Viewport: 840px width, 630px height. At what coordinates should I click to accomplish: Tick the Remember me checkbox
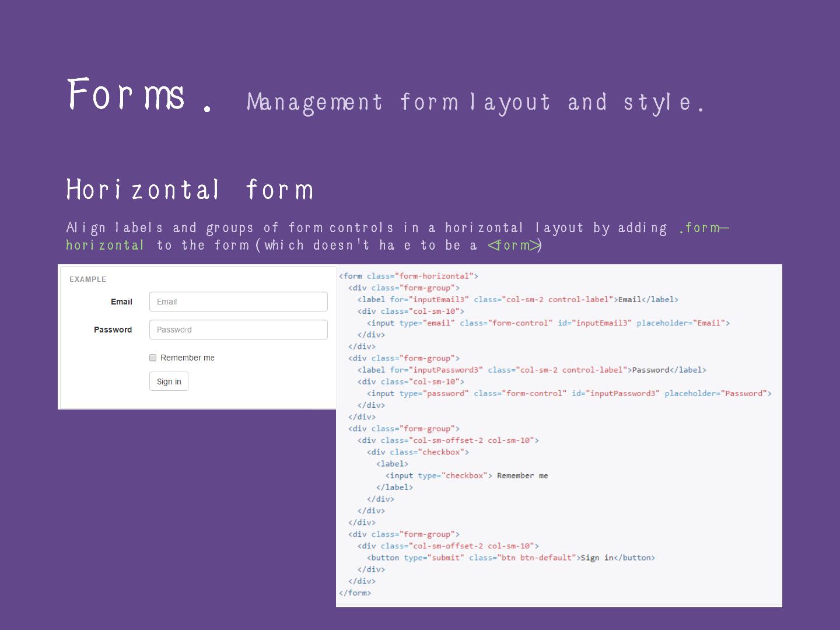click(153, 358)
